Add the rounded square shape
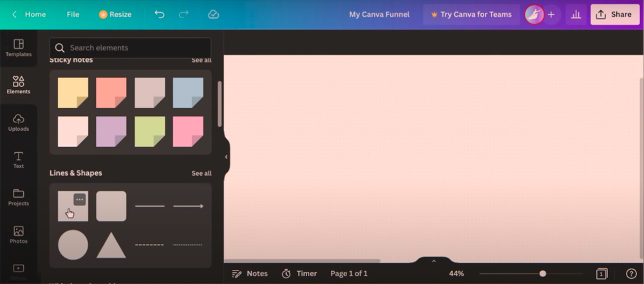This screenshot has height=284, width=644. (x=111, y=206)
